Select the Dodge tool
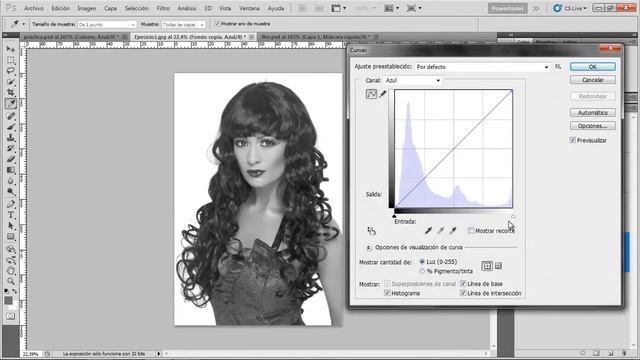This screenshot has width=640, height=360. click(11, 192)
